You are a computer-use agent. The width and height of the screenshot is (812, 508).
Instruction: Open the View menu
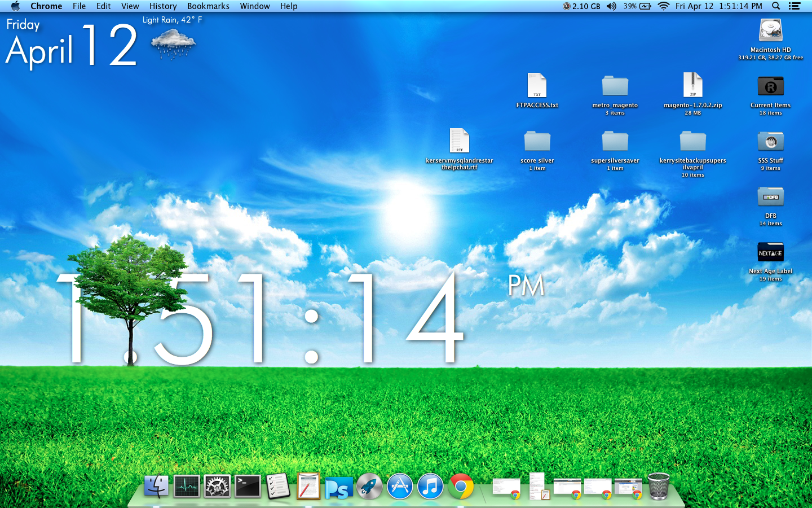pos(130,6)
